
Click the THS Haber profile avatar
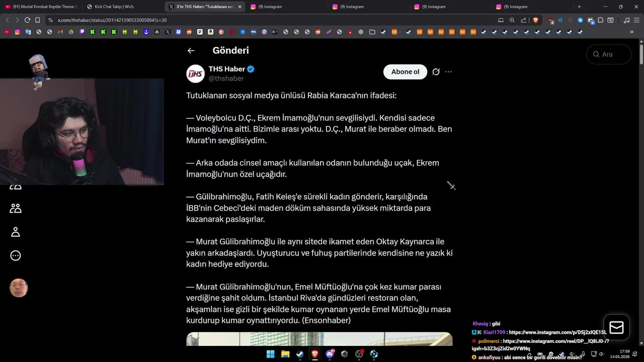click(195, 74)
